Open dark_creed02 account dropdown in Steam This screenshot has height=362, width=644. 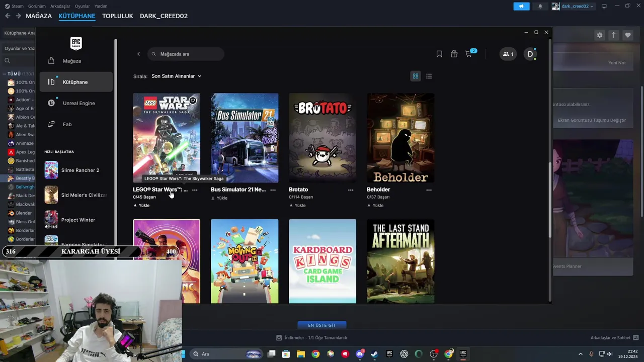pyautogui.click(x=573, y=6)
